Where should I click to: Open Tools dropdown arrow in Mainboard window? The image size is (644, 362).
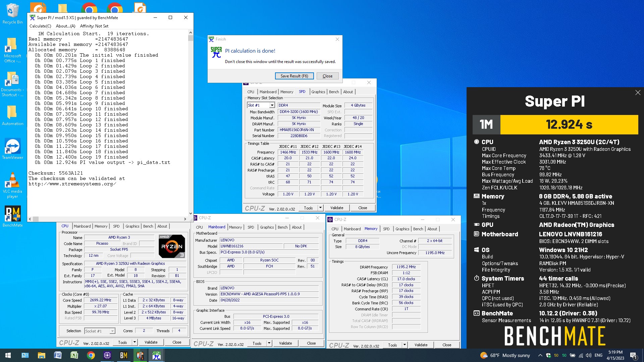tap(269, 343)
